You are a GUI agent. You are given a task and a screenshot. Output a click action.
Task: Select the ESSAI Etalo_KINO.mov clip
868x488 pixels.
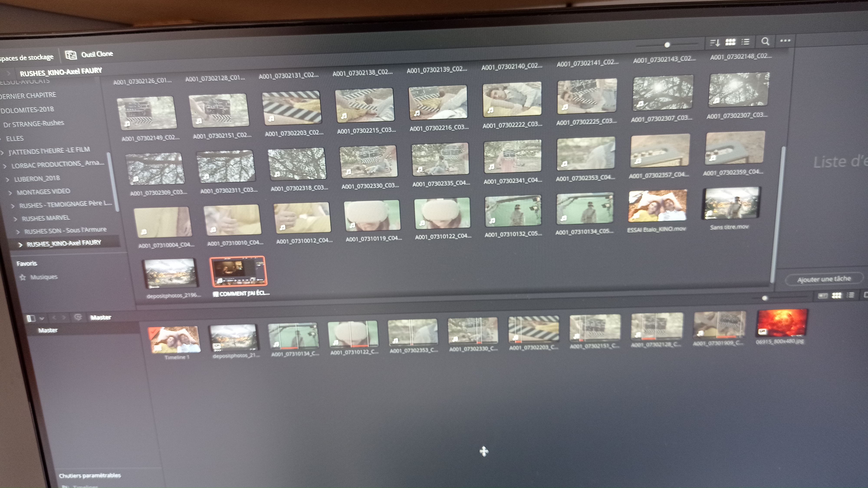(x=658, y=206)
